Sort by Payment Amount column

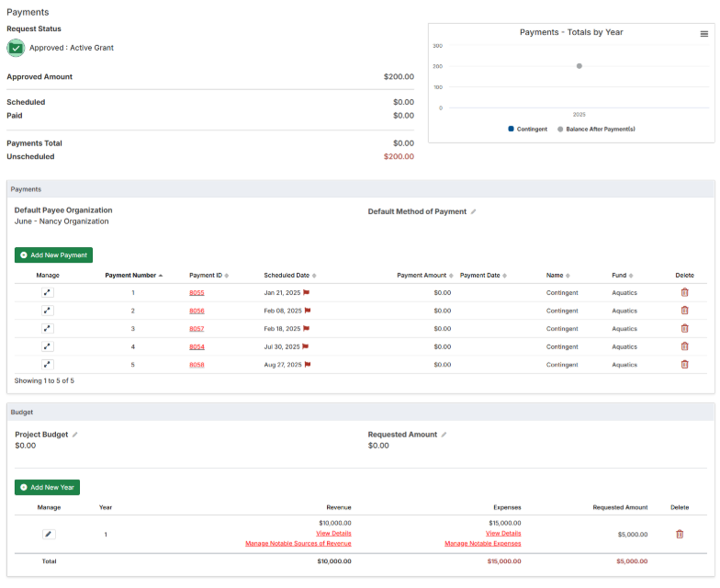[x=424, y=276]
